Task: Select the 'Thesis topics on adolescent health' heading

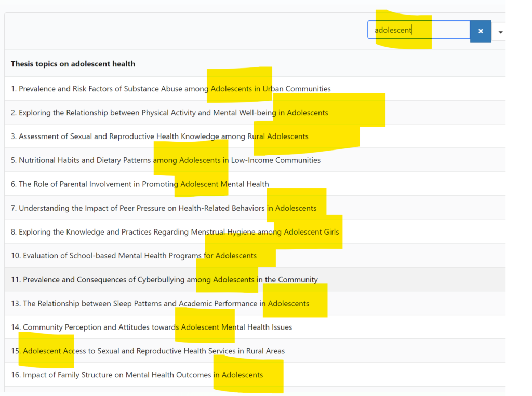Action: click(x=73, y=63)
